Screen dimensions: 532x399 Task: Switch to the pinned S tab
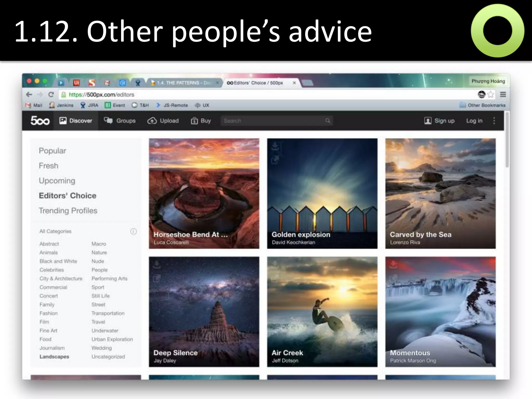[92, 83]
